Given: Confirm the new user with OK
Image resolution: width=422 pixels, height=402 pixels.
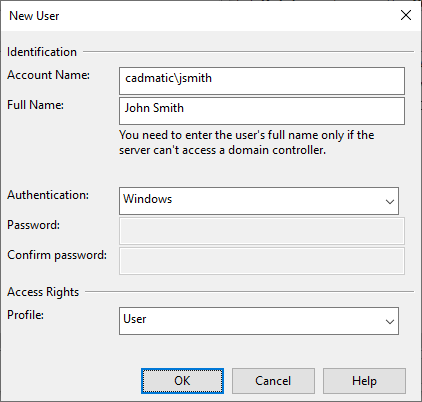Looking at the screenshot, I should pyautogui.click(x=182, y=381).
